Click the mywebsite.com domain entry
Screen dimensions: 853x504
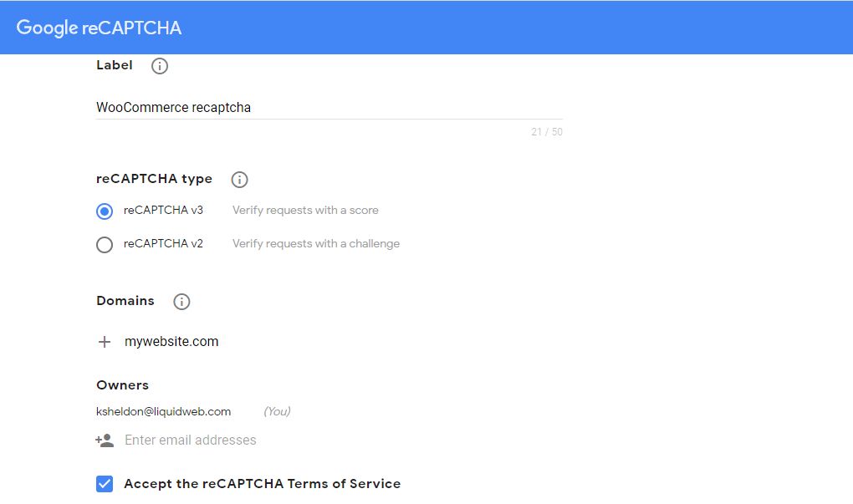click(x=171, y=342)
